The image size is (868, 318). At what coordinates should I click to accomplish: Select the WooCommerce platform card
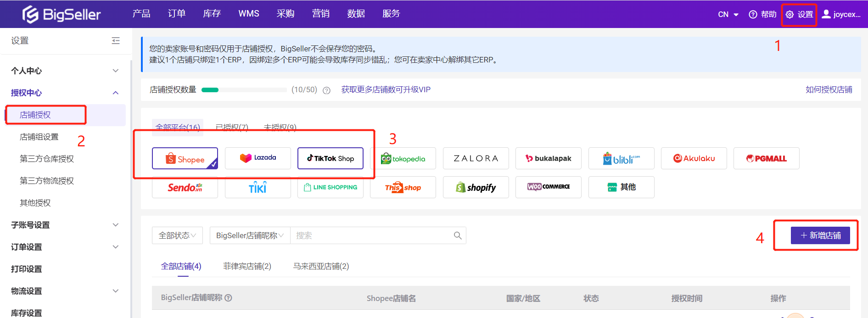549,187
